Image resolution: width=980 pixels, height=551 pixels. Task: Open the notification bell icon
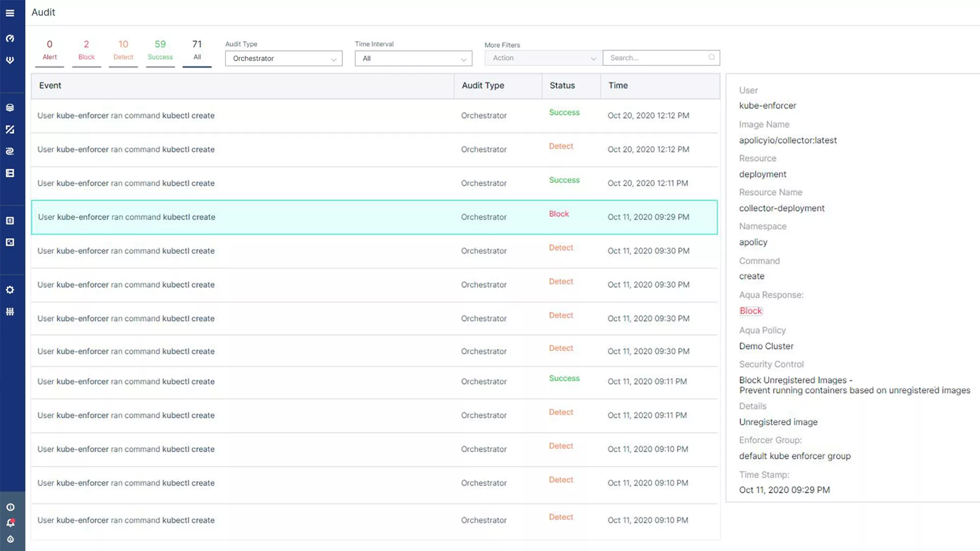pos(10,522)
